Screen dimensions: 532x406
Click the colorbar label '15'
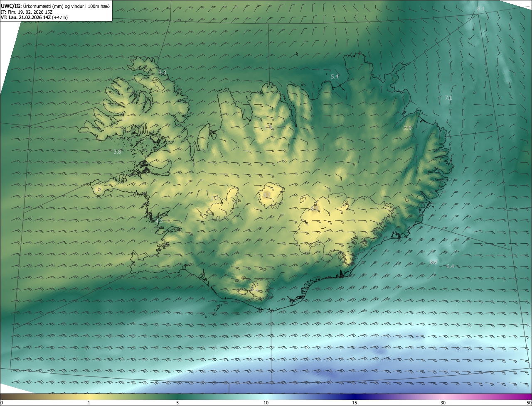355,403
